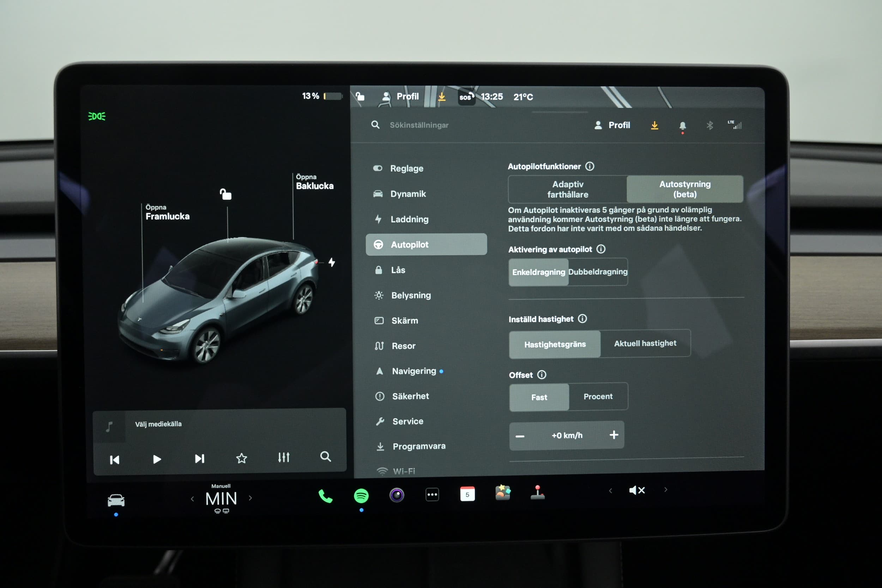Screen dimensions: 882x588
Task: Tap the headlights indicator icon
Action: coord(97,116)
